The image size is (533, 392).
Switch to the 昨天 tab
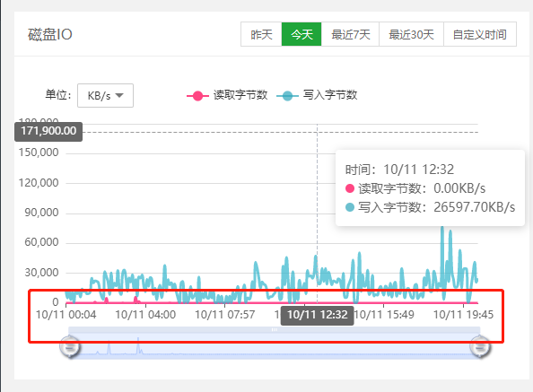coord(261,34)
